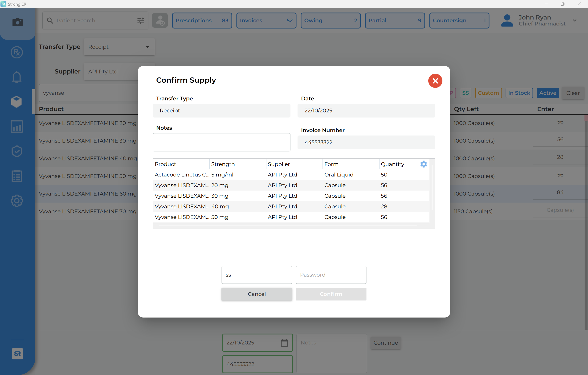Screen dimensions: 588x375
Task: Open the Rx prescriptions sidebar icon
Action: (16, 52)
